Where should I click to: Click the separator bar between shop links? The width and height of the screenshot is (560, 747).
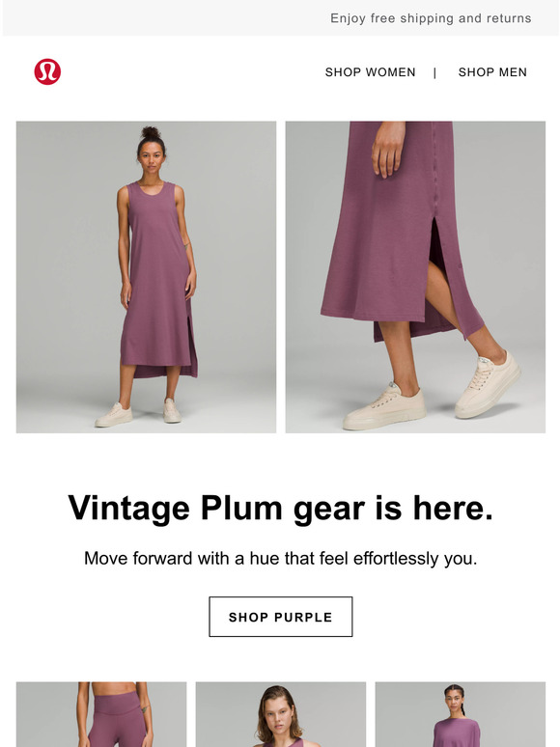tap(434, 72)
